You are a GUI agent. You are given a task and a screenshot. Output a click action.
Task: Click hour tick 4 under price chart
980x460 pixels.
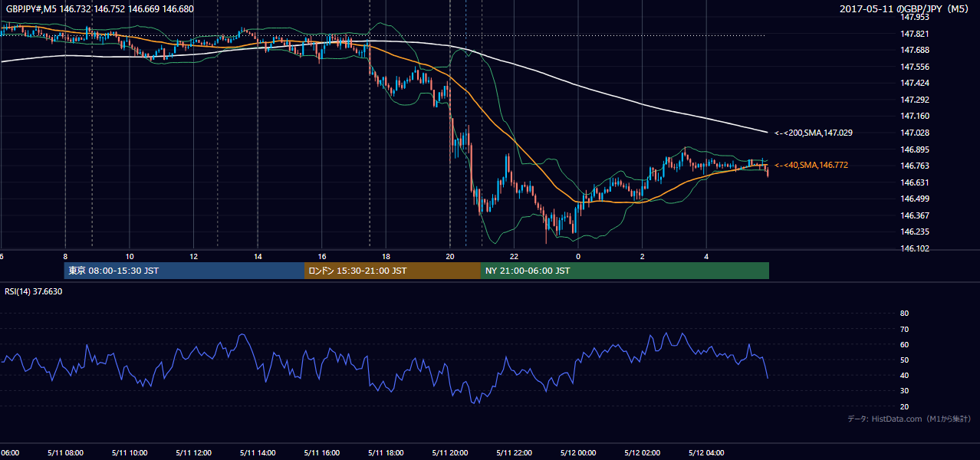707,256
